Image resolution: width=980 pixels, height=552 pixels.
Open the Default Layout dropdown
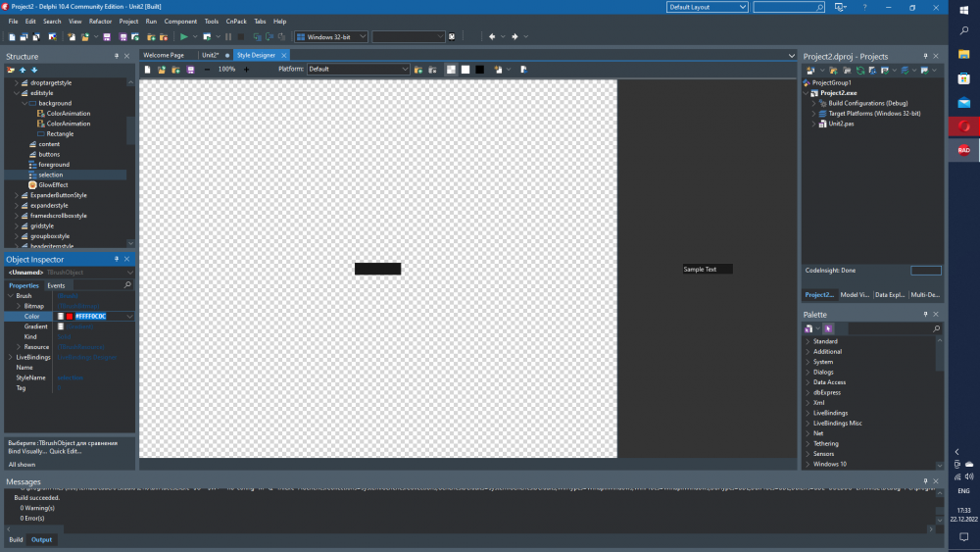pyautogui.click(x=707, y=7)
